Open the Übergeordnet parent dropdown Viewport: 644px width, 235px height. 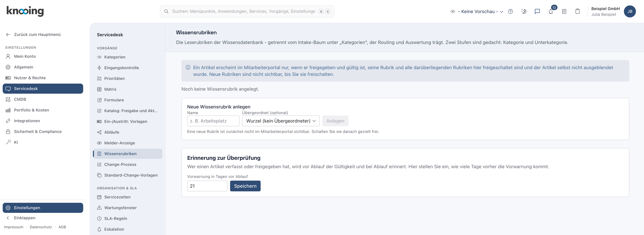pos(281,121)
